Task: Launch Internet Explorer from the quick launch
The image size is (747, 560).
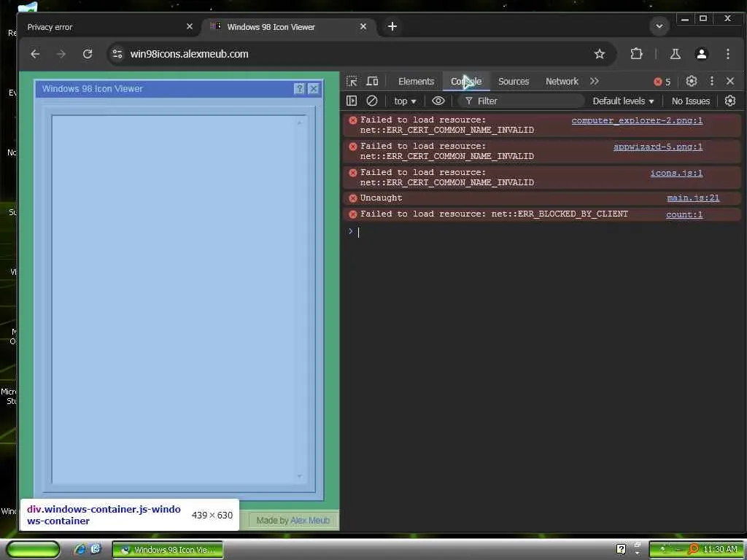Action: pyautogui.click(x=80, y=549)
